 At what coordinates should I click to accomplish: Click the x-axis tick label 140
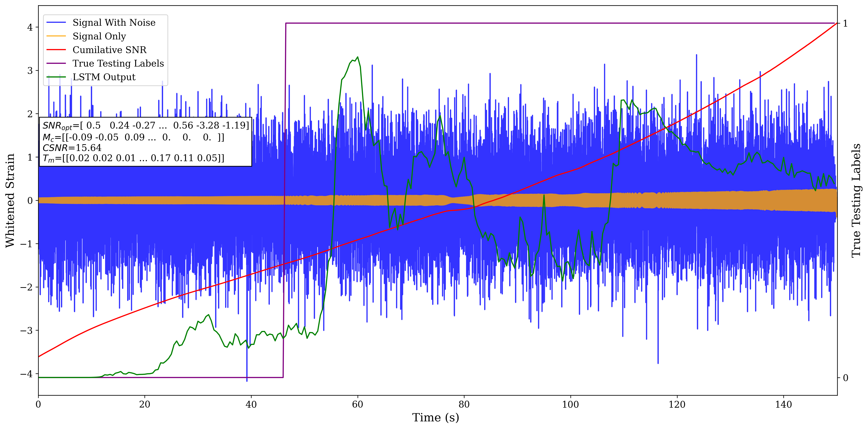click(783, 404)
